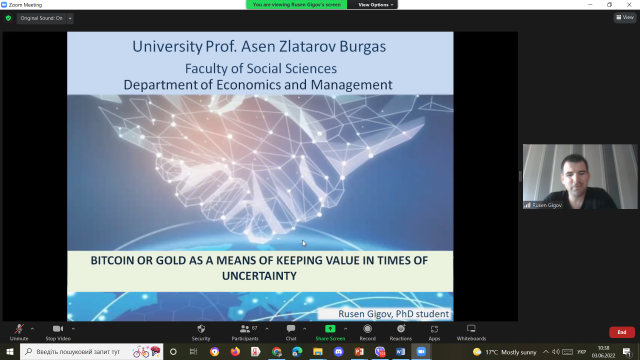The height and width of the screenshot is (360, 640).
Task: Click the Windows taskbar search box
Action: click(91, 351)
